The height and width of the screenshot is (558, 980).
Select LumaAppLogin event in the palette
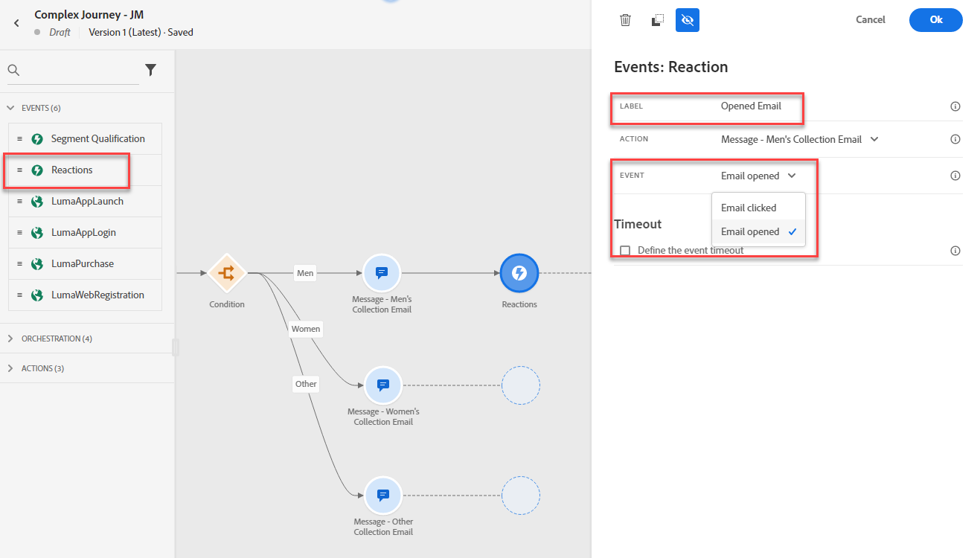click(x=85, y=233)
